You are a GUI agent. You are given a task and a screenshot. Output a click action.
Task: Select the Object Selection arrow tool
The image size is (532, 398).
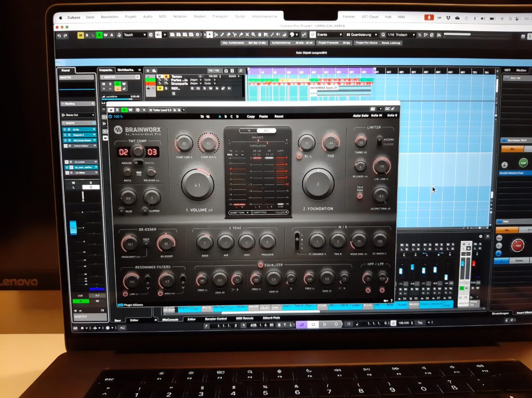[210, 35]
